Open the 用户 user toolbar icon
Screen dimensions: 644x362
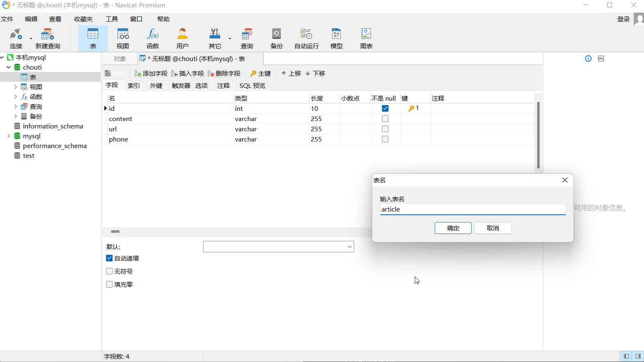pyautogui.click(x=183, y=38)
